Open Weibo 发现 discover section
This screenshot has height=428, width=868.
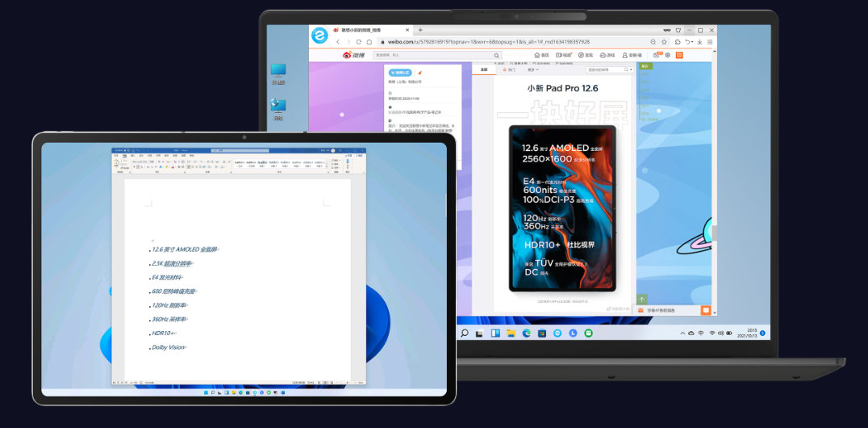pos(585,56)
